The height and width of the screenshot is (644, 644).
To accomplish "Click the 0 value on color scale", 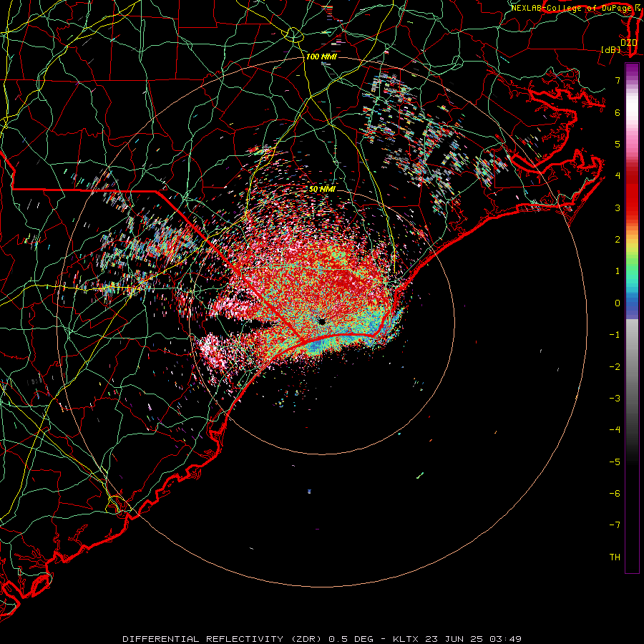I will pyautogui.click(x=618, y=303).
